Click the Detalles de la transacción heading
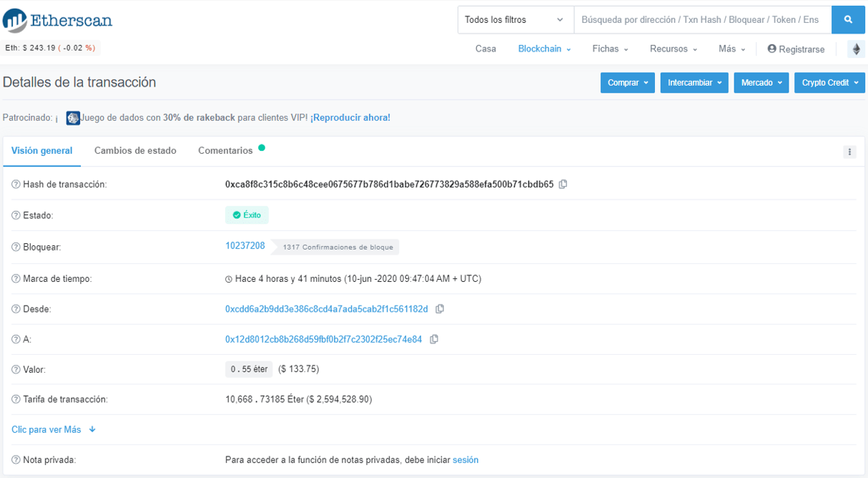Image resolution: width=868 pixels, height=478 pixels. [x=79, y=82]
